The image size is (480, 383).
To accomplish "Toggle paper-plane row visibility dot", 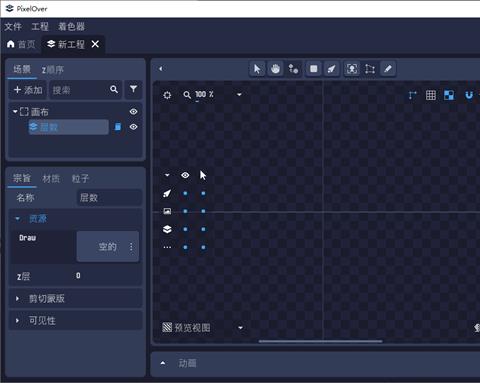I will coord(185,193).
